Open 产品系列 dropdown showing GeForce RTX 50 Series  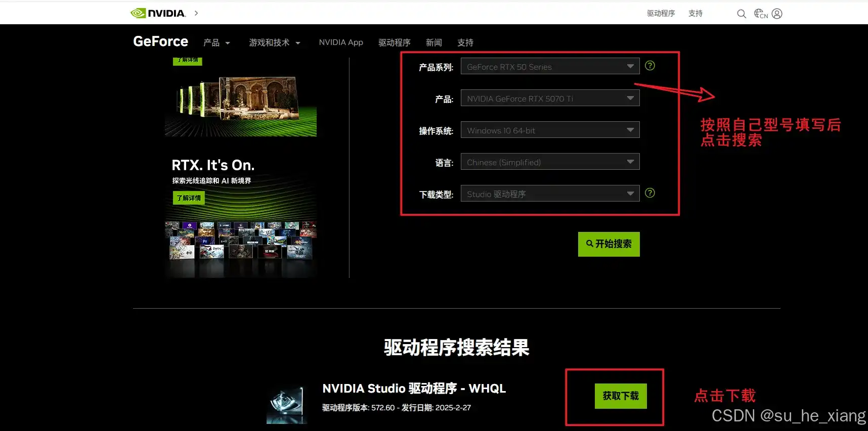coord(550,66)
